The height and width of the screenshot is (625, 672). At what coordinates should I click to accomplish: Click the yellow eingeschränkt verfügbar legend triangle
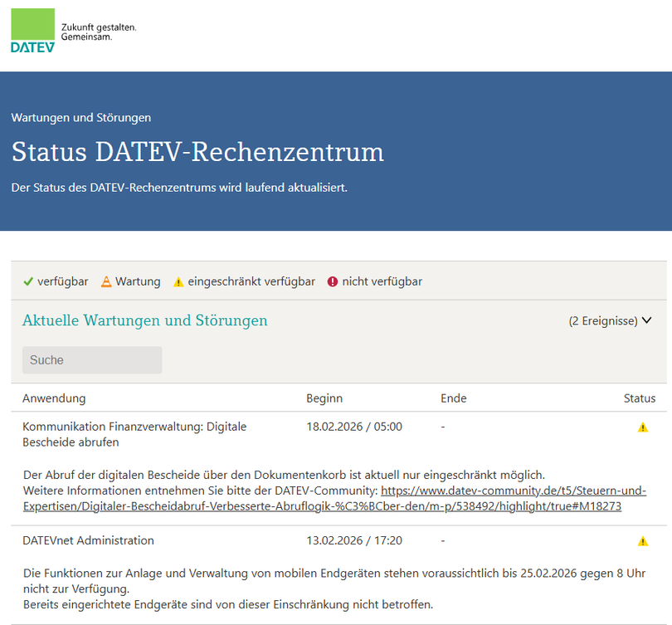[178, 282]
